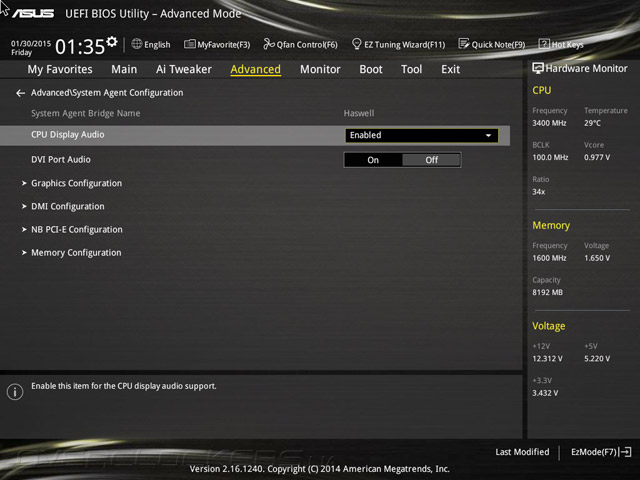Click the 8192 MB capacity value
The width and height of the screenshot is (640, 480).
(x=547, y=292)
